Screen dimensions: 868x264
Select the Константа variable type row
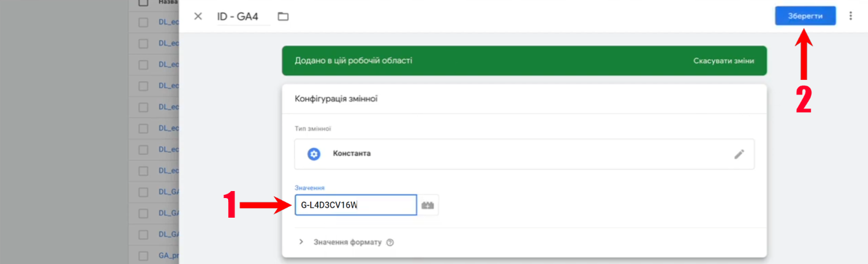(524, 154)
